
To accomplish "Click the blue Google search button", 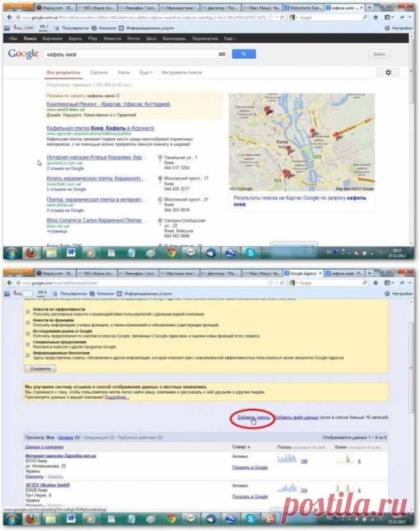I will point(244,54).
